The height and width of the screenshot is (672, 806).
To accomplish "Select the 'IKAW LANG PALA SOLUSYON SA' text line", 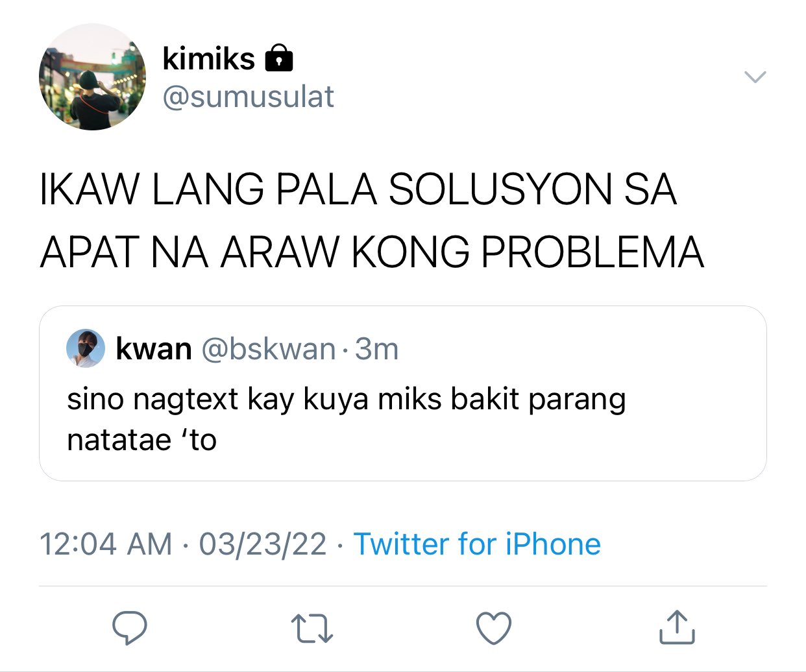I will point(358,189).
